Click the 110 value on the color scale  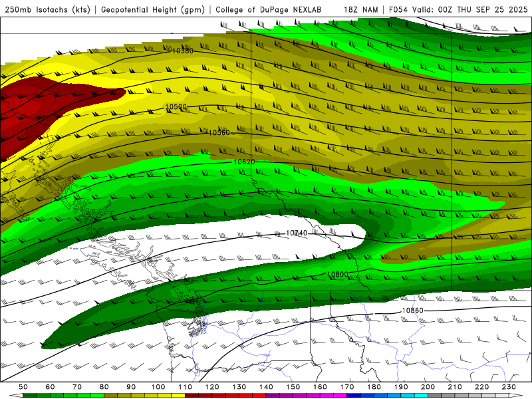(x=186, y=387)
